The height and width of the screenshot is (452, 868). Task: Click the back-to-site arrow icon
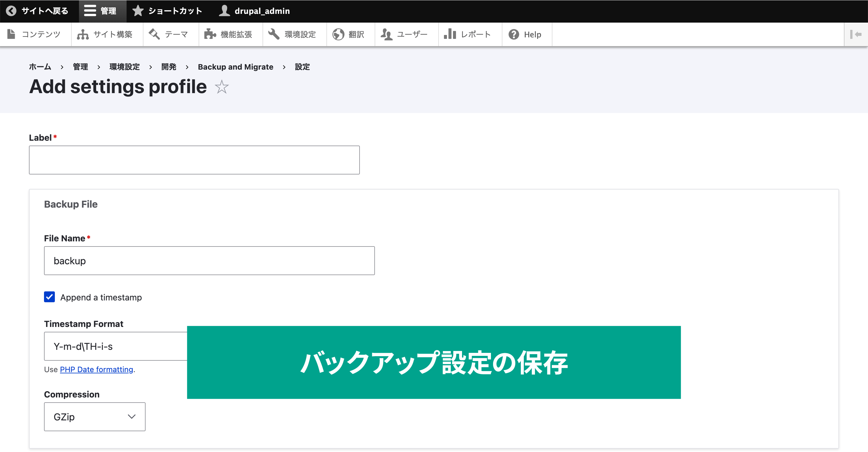point(11,11)
